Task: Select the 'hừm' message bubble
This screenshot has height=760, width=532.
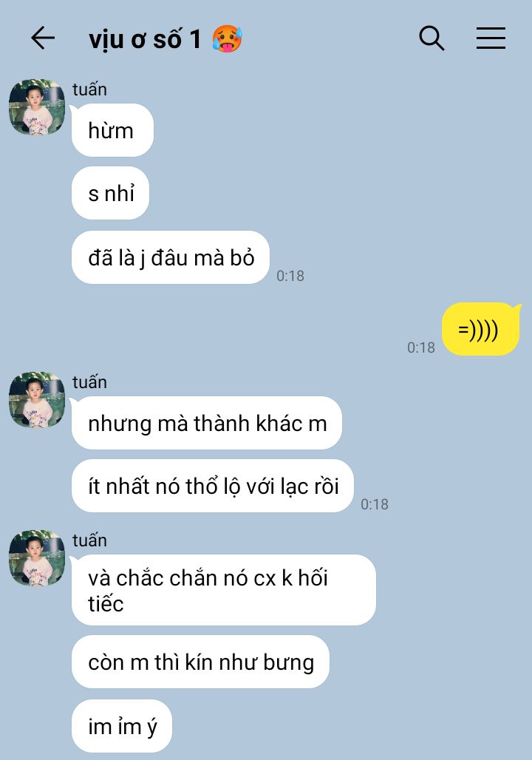Action: [x=112, y=130]
